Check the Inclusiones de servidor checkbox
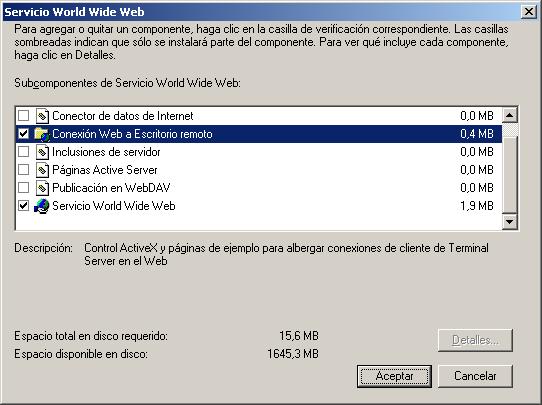Screen dimensions: 542x405 pyautogui.click(x=24, y=151)
